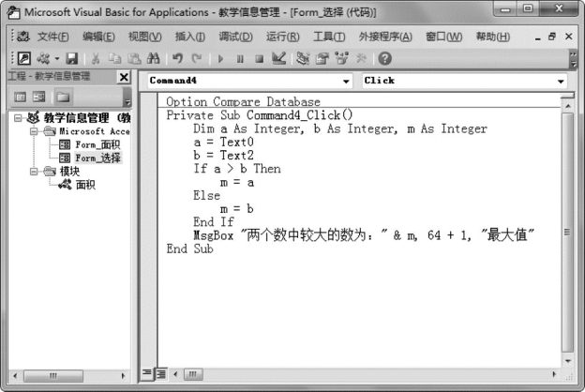
Task: Click View Code icon in project panel
Action: (20, 98)
